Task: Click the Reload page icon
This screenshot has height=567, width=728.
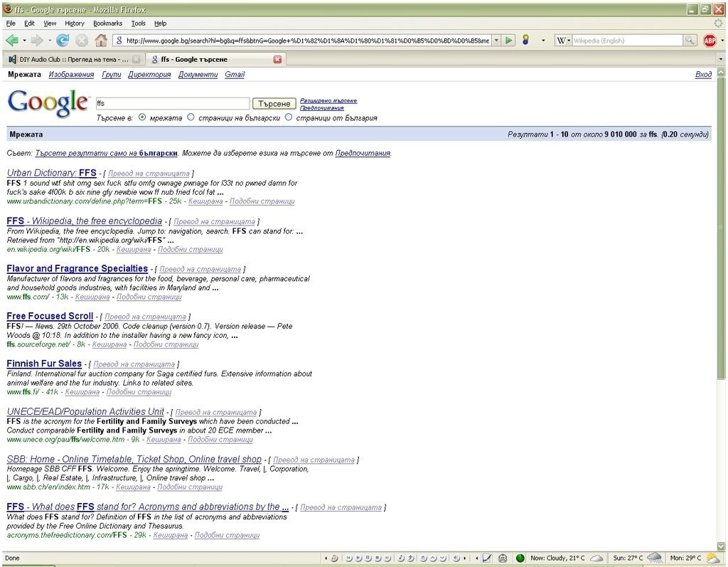Action: (x=63, y=41)
